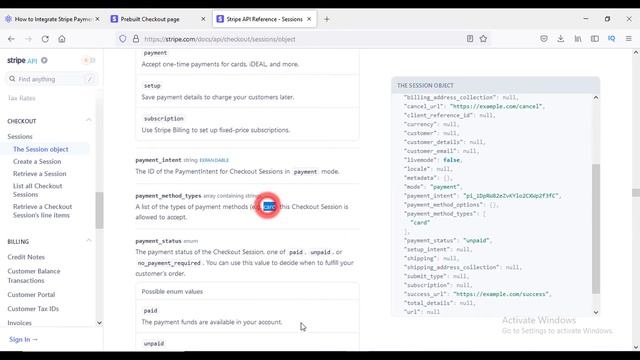Click the paid enum value

coord(150,311)
